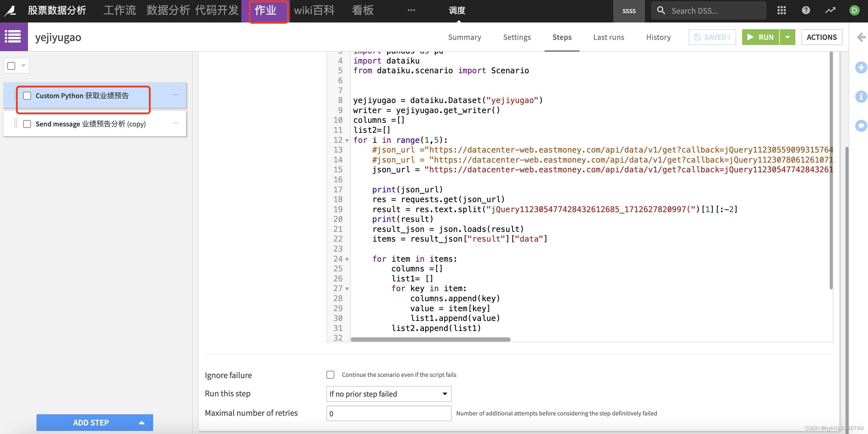The image size is (868, 434).
Task: Collapse the right panel with arrow icon
Action: (861, 37)
